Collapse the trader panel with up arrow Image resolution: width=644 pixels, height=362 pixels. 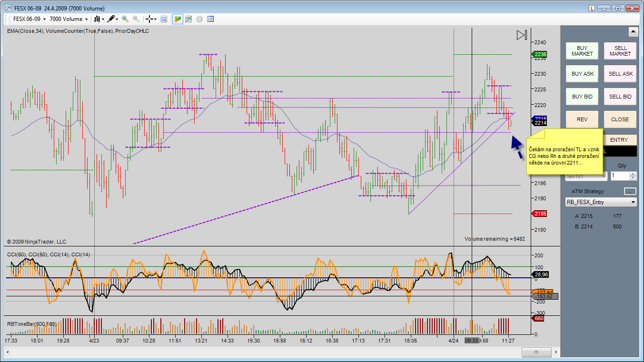[x=633, y=32]
